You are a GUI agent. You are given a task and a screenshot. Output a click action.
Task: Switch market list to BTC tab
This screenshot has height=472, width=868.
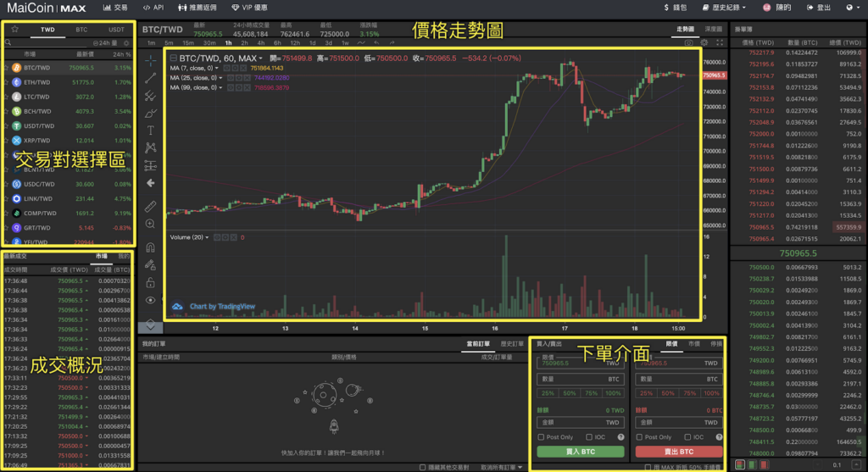pyautogui.click(x=81, y=30)
